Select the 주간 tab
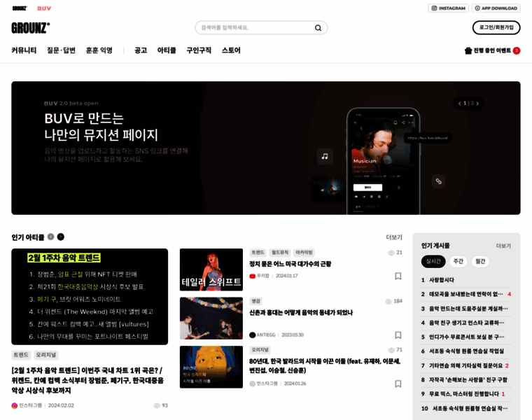The image size is (532, 420). click(x=458, y=261)
